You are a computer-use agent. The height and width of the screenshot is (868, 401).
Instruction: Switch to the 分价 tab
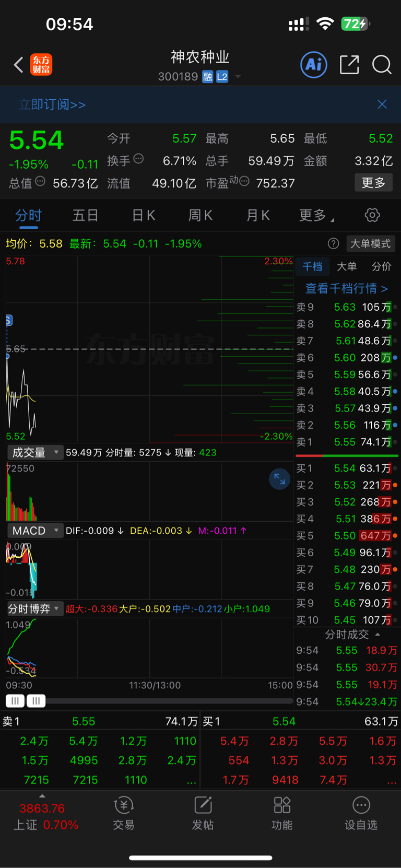pyautogui.click(x=381, y=266)
